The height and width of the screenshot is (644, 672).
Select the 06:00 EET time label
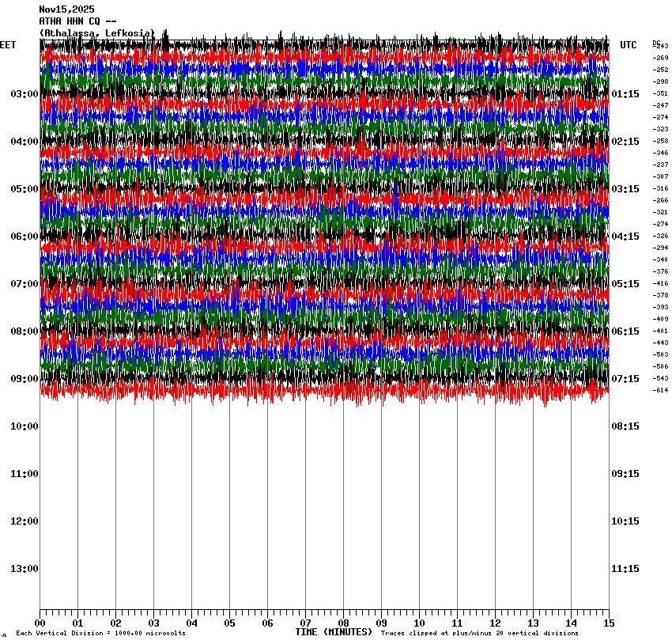[x=24, y=237]
